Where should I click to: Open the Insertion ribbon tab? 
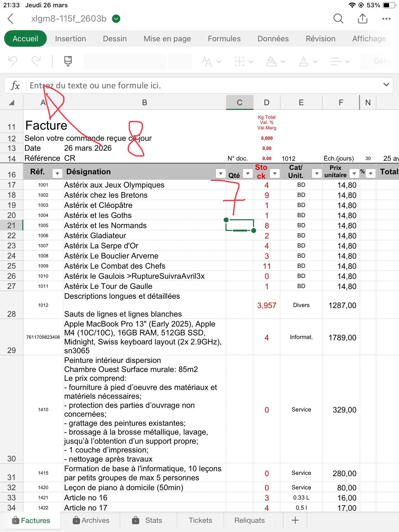click(x=70, y=39)
